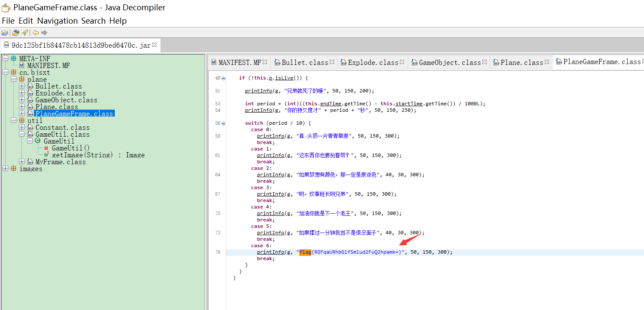Select the pen/marker toolbar icon
The width and height of the screenshot is (644, 310).
point(25,33)
